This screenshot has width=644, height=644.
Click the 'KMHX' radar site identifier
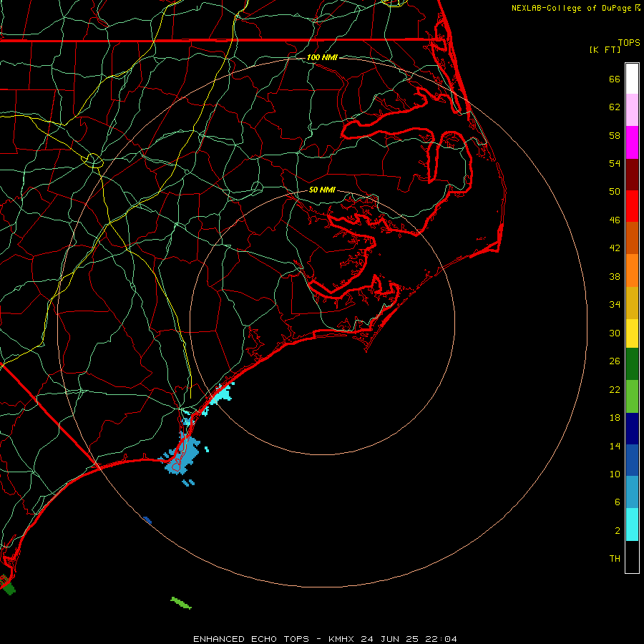pyautogui.click(x=342, y=639)
